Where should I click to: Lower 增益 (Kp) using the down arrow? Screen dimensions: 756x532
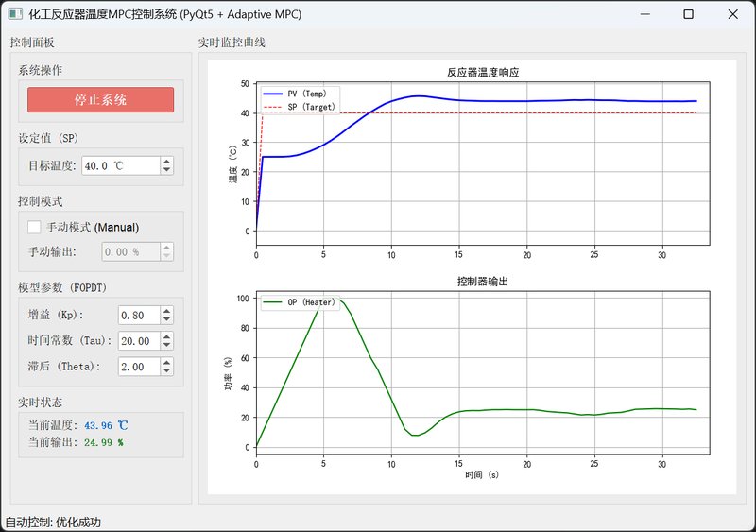click(x=167, y=319)
